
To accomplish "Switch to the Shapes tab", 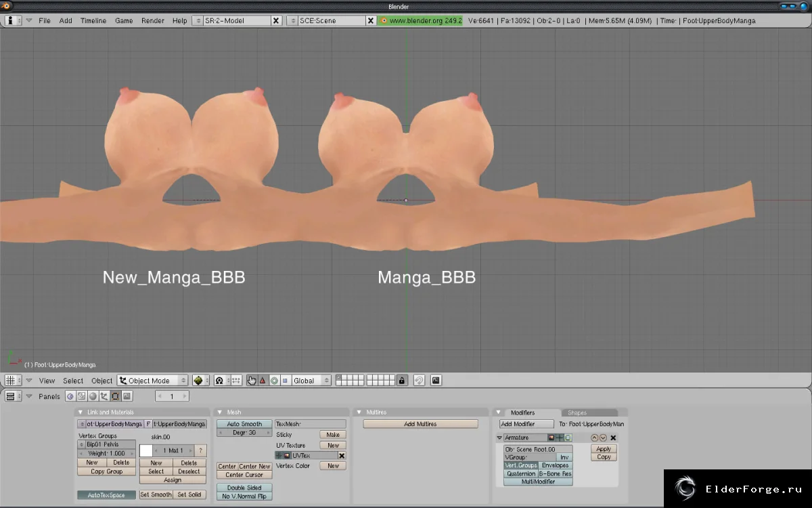I will click(577, 412).
